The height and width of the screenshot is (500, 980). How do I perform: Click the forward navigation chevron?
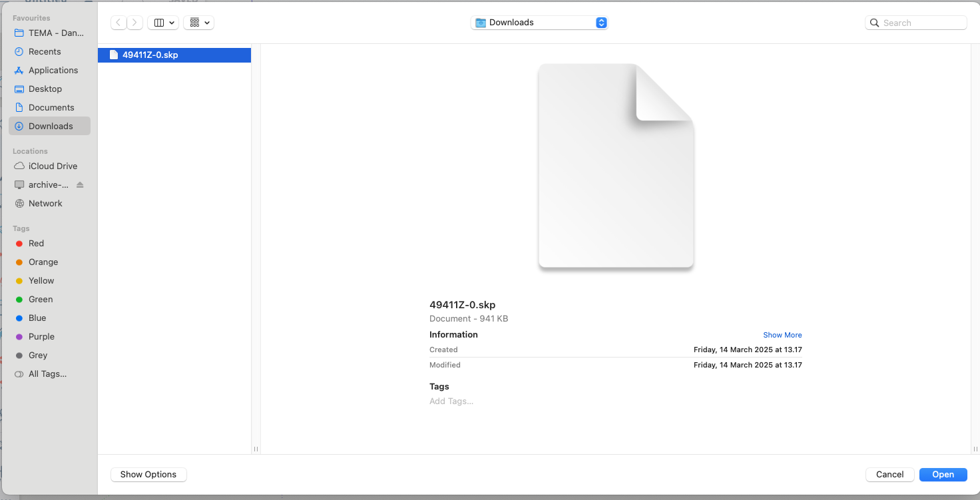135,23
